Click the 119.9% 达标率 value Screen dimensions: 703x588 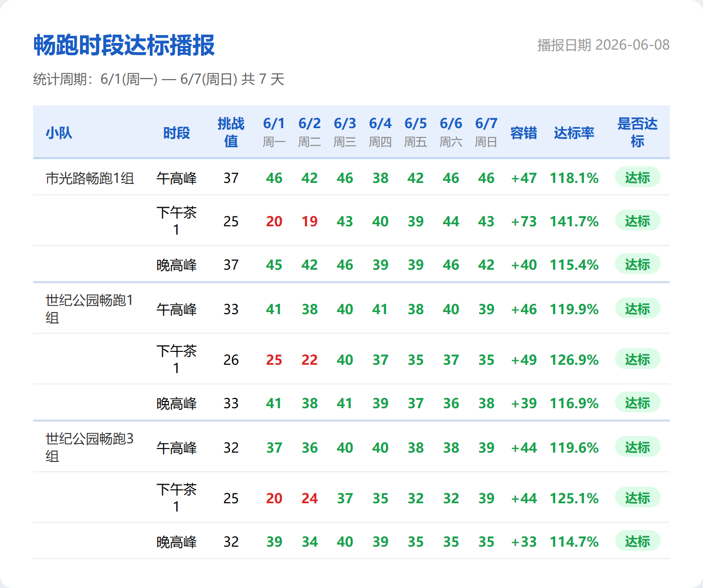click(574, 310)
